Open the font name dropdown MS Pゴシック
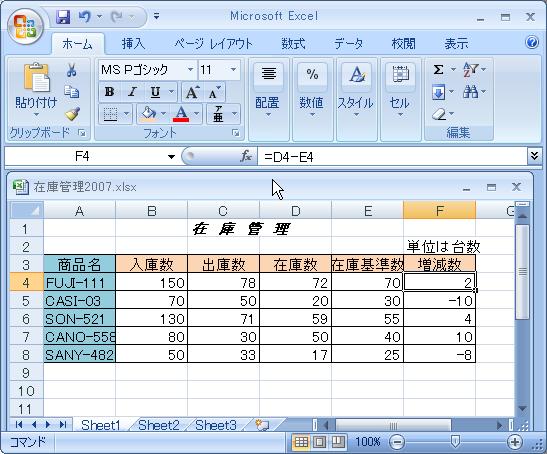 click(190, 69)
